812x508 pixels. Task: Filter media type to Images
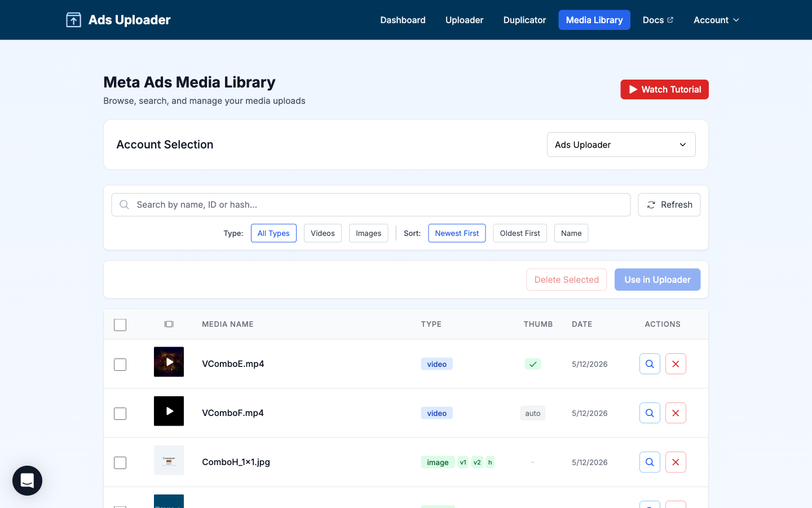(x=369, y=233)
